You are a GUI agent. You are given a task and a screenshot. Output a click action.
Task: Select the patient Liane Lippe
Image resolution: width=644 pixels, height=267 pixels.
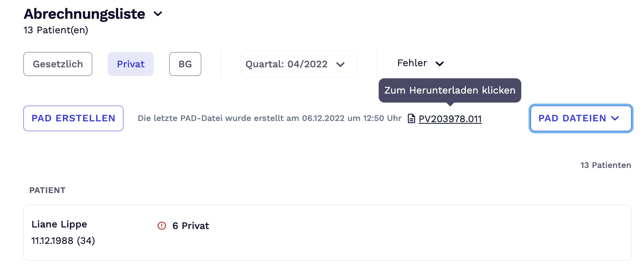(x=59, y=224)
